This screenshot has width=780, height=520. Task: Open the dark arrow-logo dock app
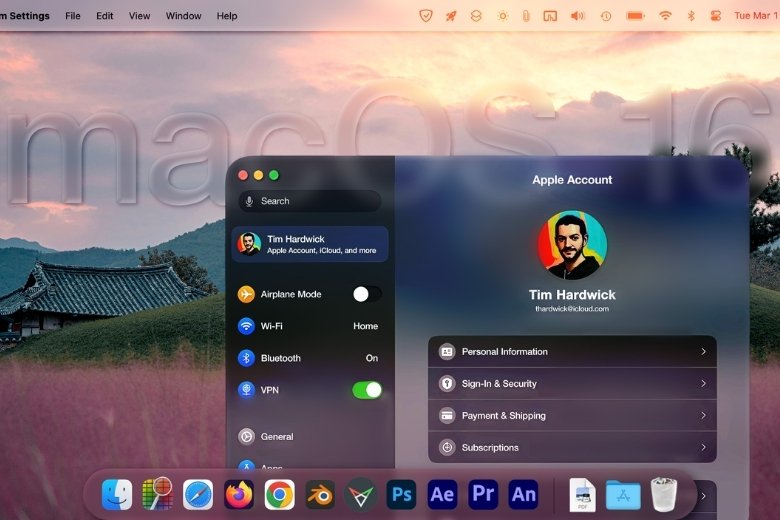tap(361, 495)
